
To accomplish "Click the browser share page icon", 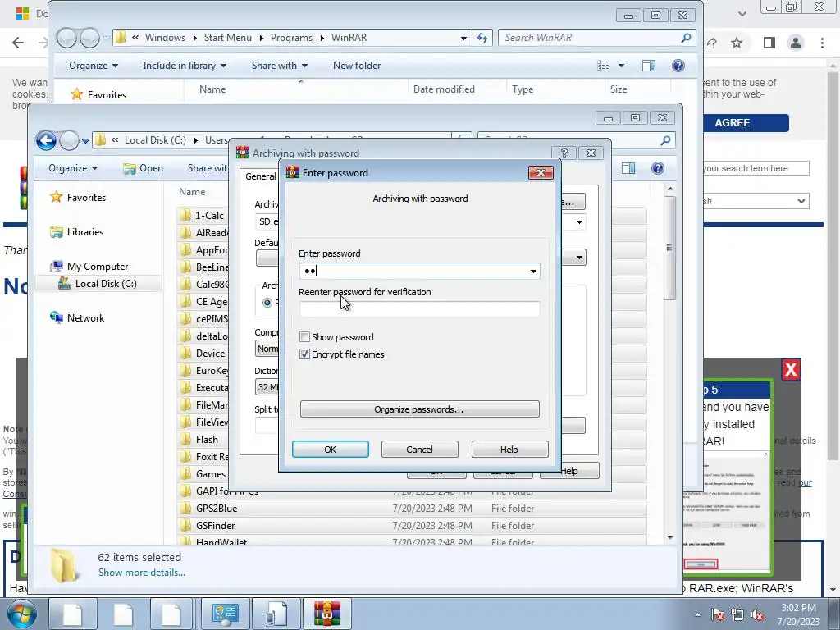I will coord(711,43).
